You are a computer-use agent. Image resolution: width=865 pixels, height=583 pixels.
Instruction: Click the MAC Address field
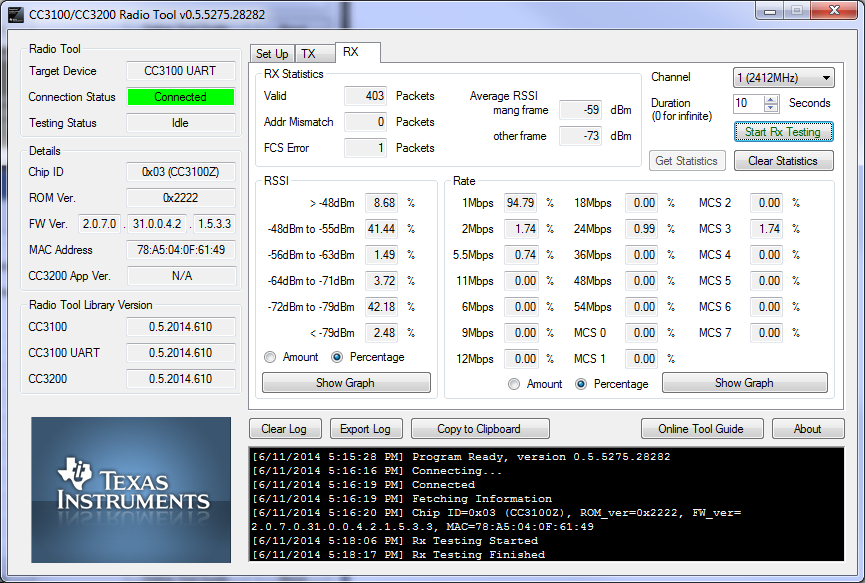181,250
